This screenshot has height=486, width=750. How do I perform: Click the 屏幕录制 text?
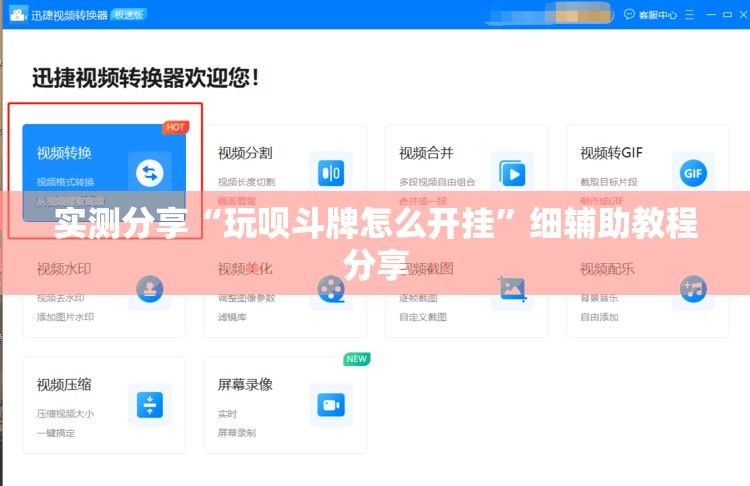pos(237,433)
